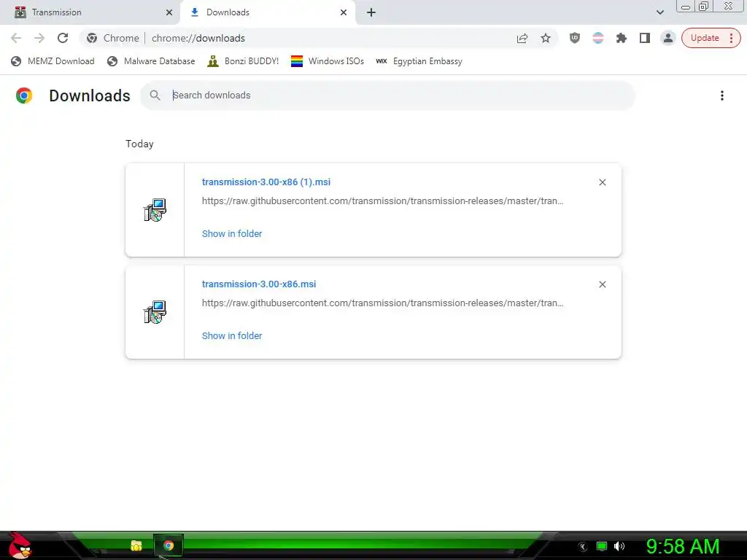Screen dimensions: 747x560
Task: Show transmission-3.00-x86 (1).msi in folder
Action: [232, 233]
